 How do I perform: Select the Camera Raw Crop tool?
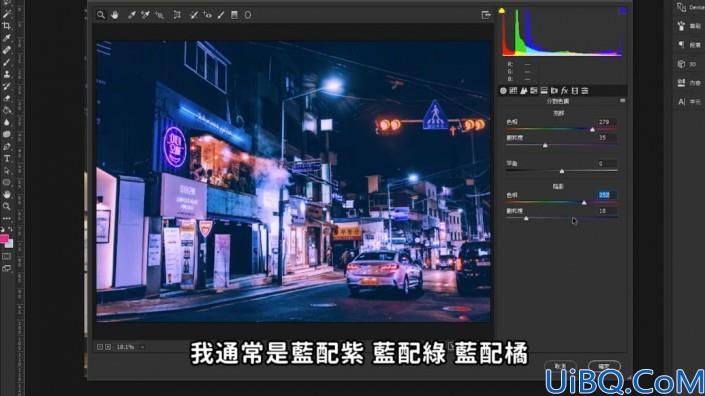point(177,15)
